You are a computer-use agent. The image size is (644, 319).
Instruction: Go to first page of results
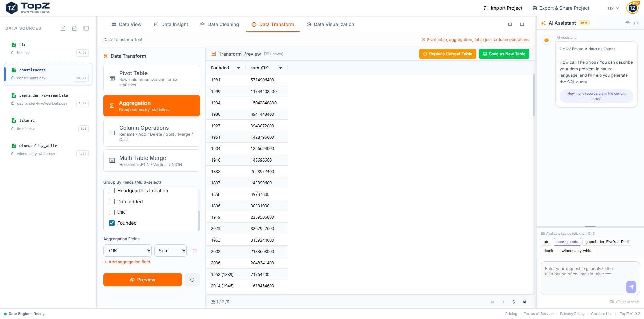[x=492, y=302]
